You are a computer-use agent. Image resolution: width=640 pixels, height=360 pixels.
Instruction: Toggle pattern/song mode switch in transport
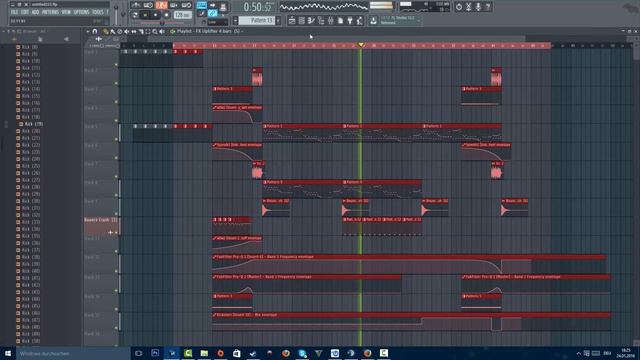click(x=136, y=15)
